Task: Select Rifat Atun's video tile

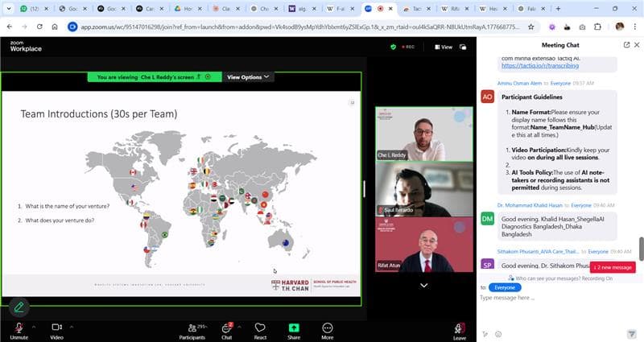Action: click(424, 245)
